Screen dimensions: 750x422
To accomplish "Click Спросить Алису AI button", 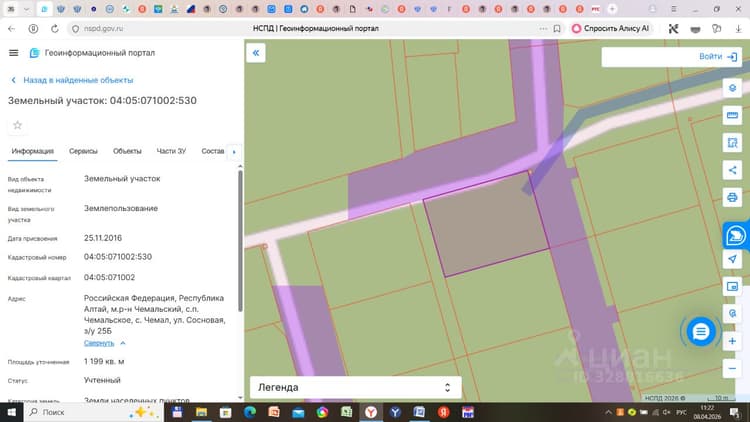I will (610, 29).
